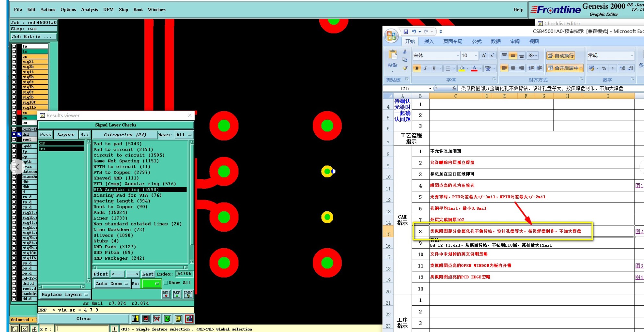Open the Analysis menu
The image size is (644, 332).
[89, 10]
